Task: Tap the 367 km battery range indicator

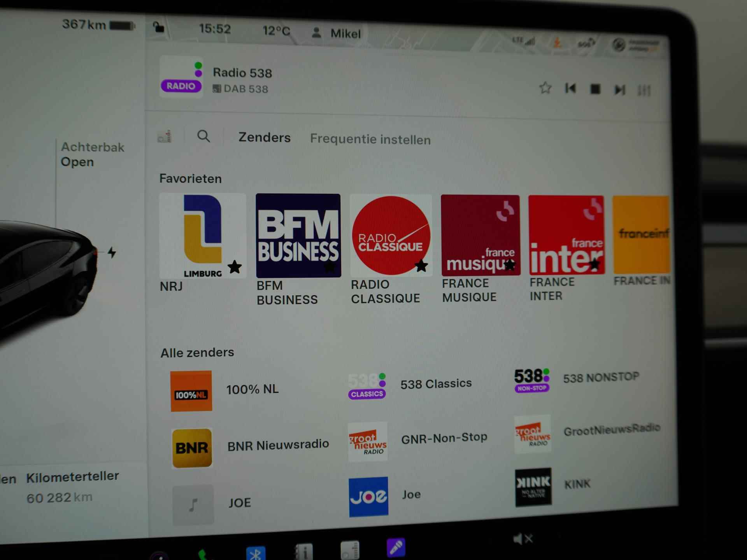Action: point(98,25)
